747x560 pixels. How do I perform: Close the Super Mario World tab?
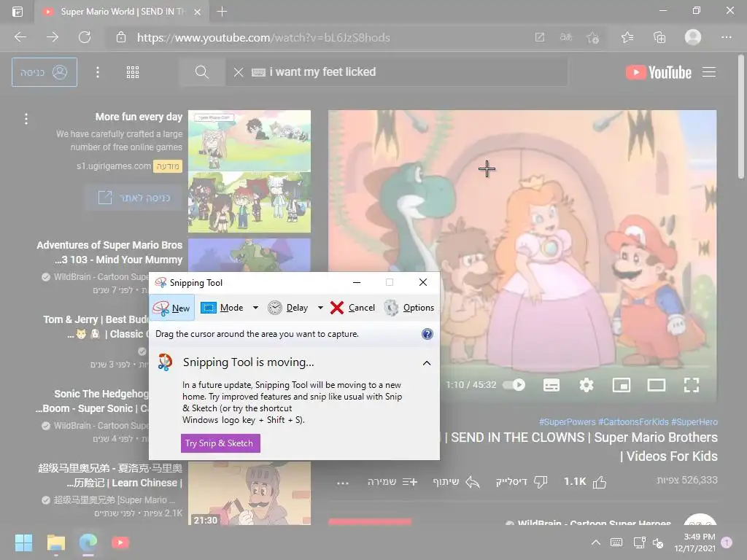click(197, 12)
